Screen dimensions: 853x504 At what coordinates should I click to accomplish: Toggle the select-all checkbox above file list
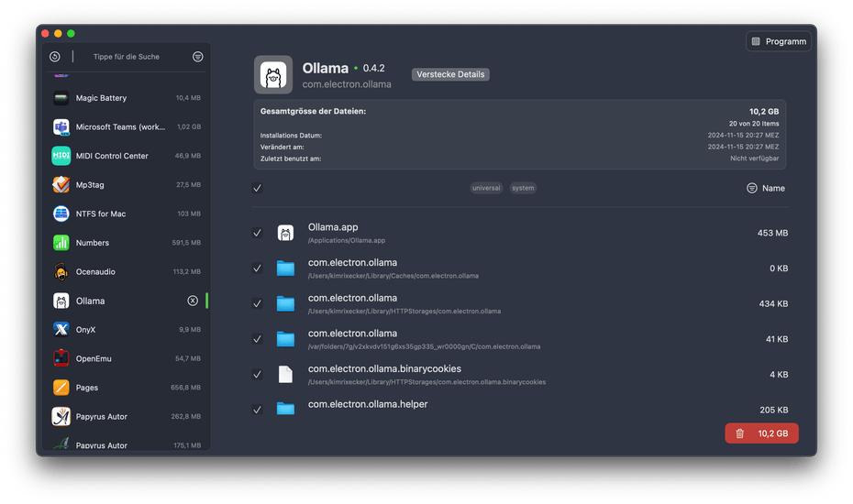tap(258, 188)
